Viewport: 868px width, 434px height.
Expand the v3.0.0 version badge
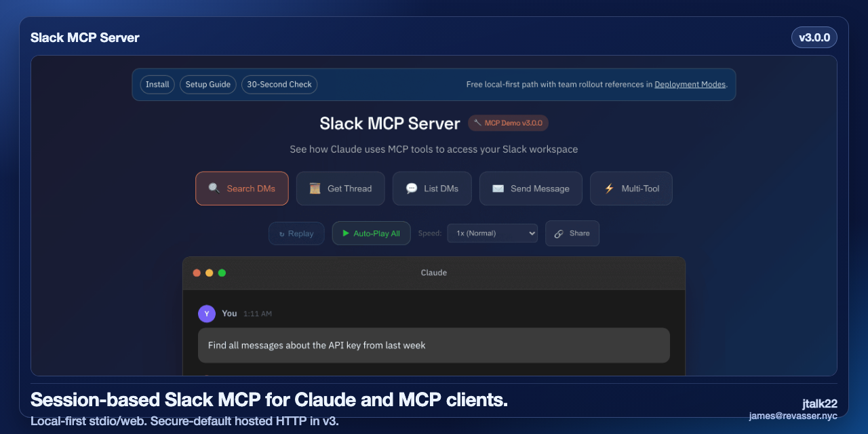pyautogui.click(x=814, y=37)
